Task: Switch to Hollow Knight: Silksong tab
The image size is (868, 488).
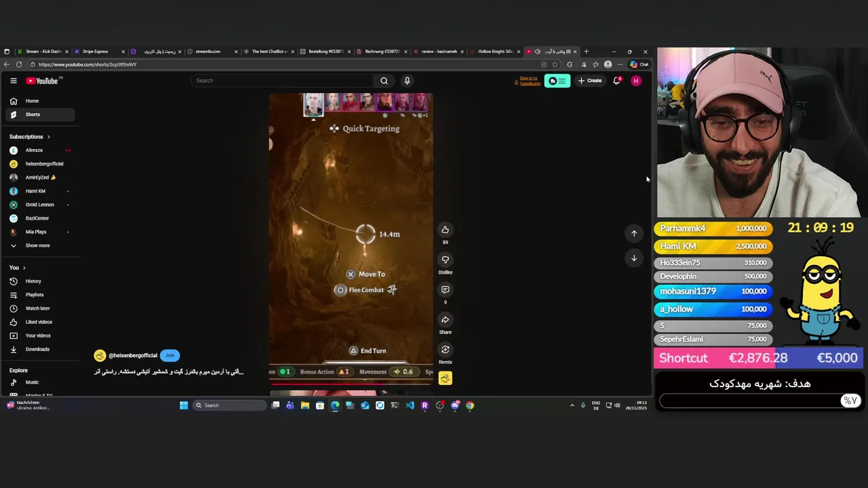Action: (495, 52)
